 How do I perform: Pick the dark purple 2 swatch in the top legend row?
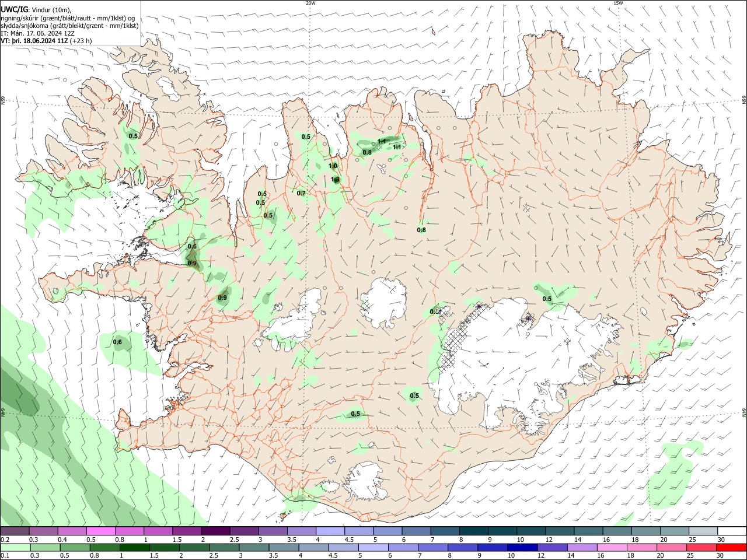(x=215, y=531)
